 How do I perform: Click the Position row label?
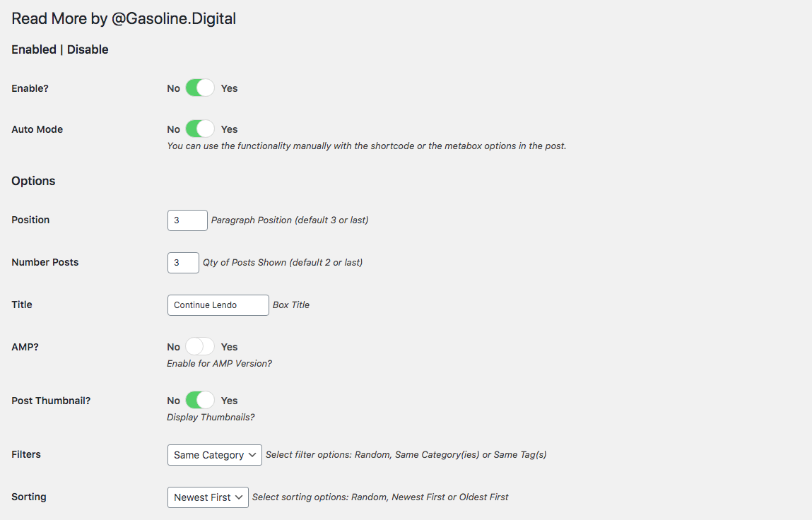(30, 220)
